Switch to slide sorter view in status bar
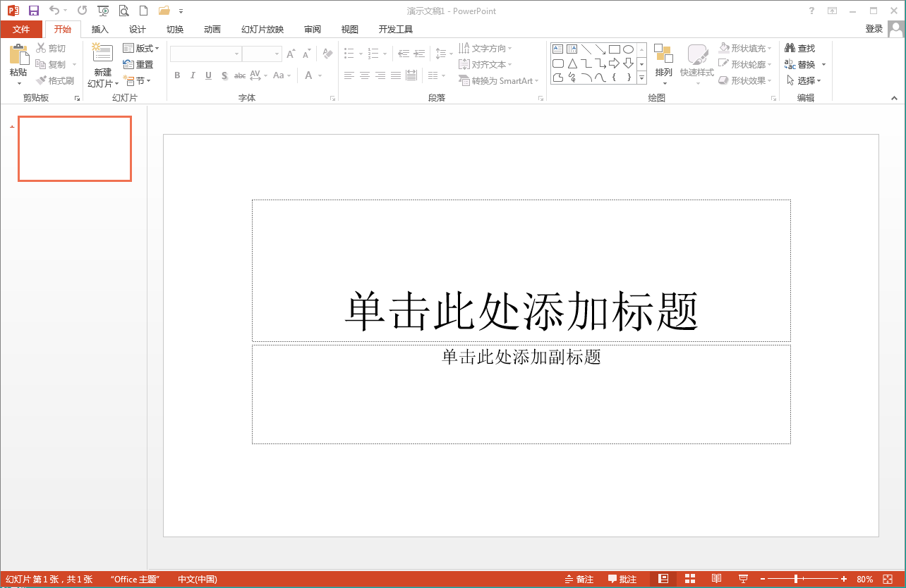The width and height of the screenshot is (906, 588). (690, 579)
